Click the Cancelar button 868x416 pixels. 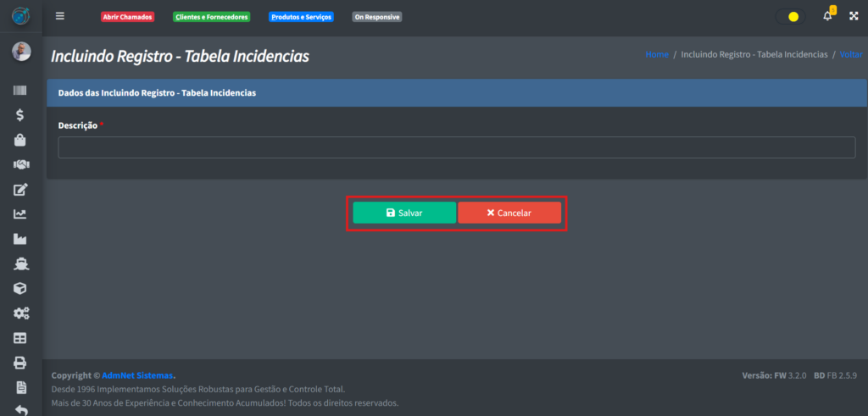click(x=509, y=213)
